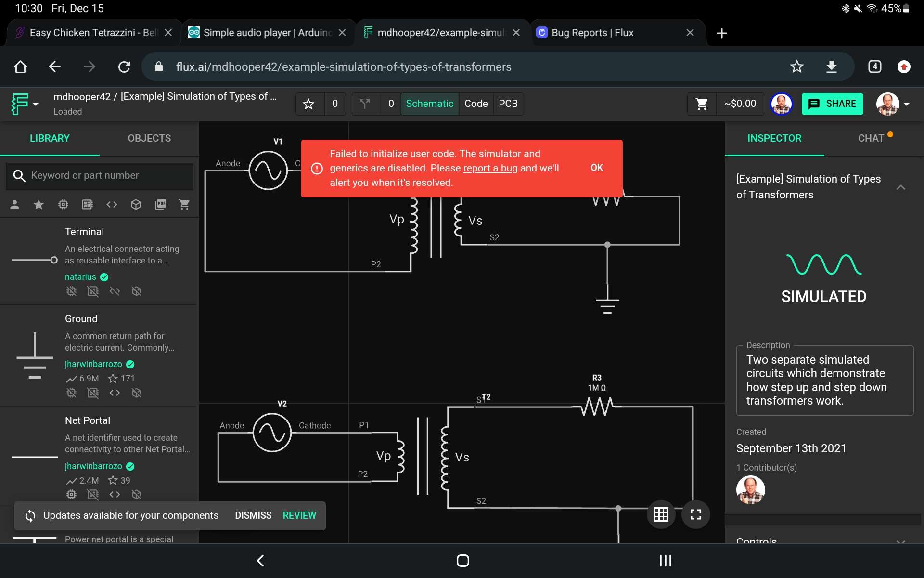Click report a bug link
Viewport: 924px width, 578px height.
tap(490, 168)
